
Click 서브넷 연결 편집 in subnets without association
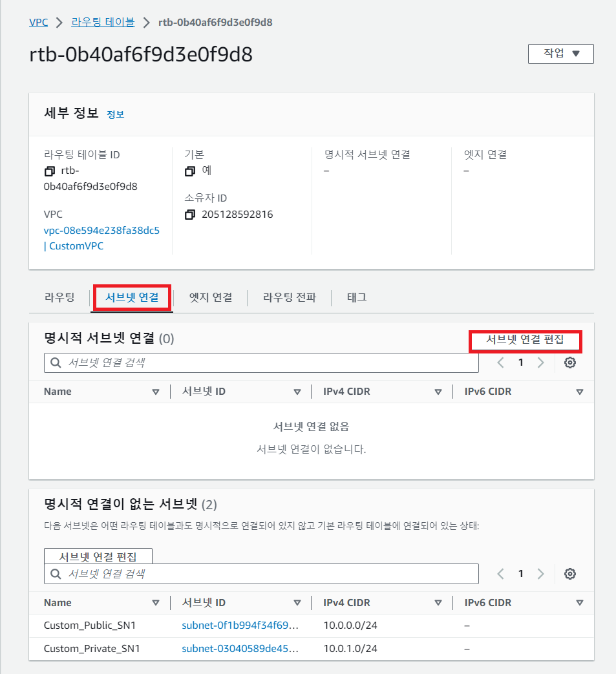tap(98, 556)
